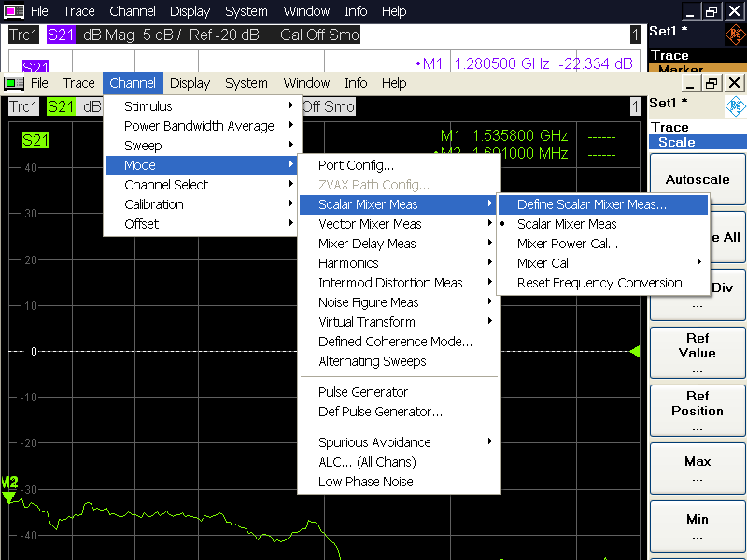The width and height of the screenshot is (747, 560).
Task: Click the inner window's green screen icon
Action: (x=14, y=83)
